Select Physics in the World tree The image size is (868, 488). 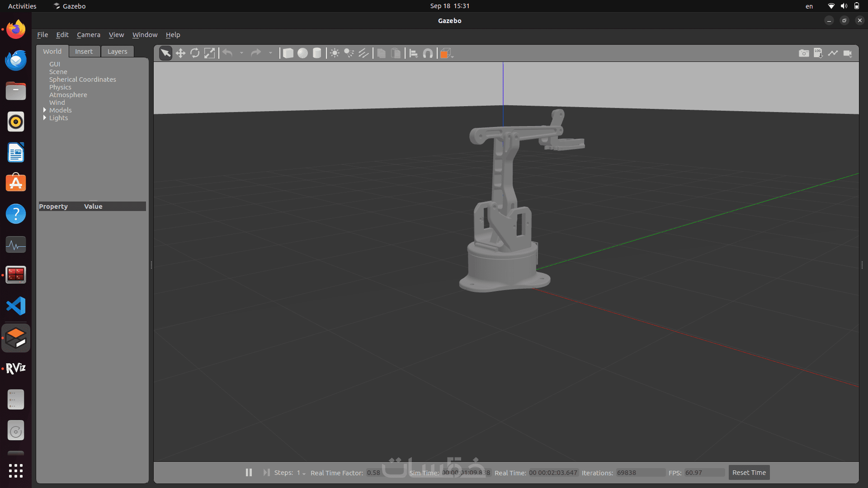pos(60,87)
